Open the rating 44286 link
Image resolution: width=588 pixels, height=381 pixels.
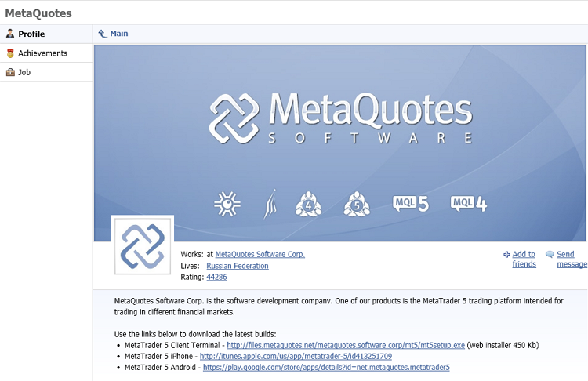216,277
